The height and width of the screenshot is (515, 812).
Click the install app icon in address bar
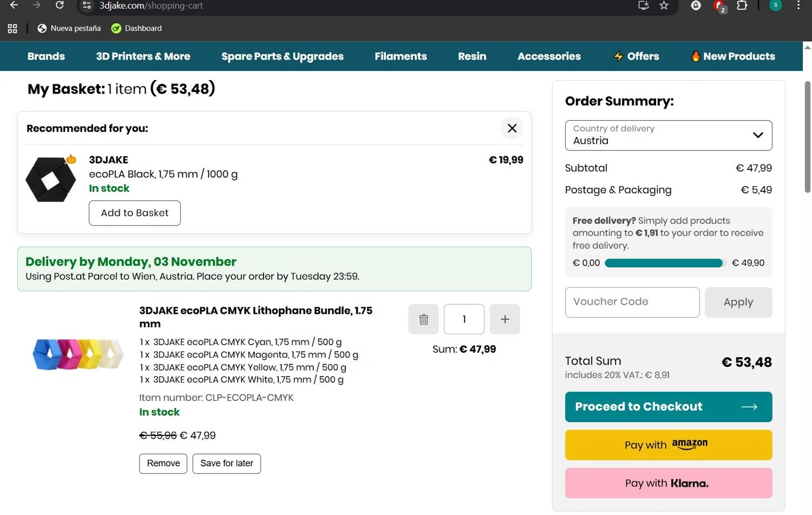tap(643, 5)
